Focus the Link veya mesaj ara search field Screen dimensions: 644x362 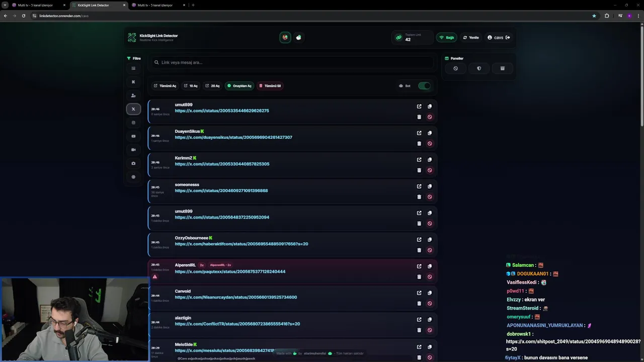(292, 62)
